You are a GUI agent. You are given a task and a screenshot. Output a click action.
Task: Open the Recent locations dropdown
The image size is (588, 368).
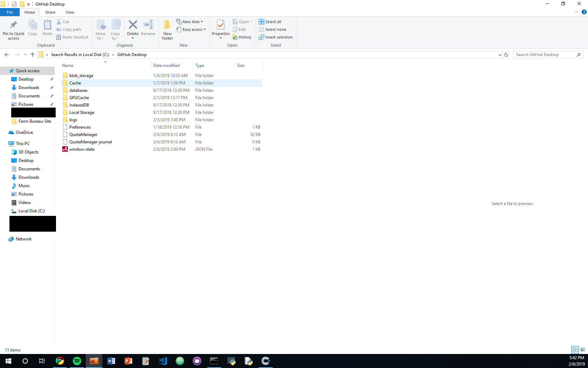[25, 55]
